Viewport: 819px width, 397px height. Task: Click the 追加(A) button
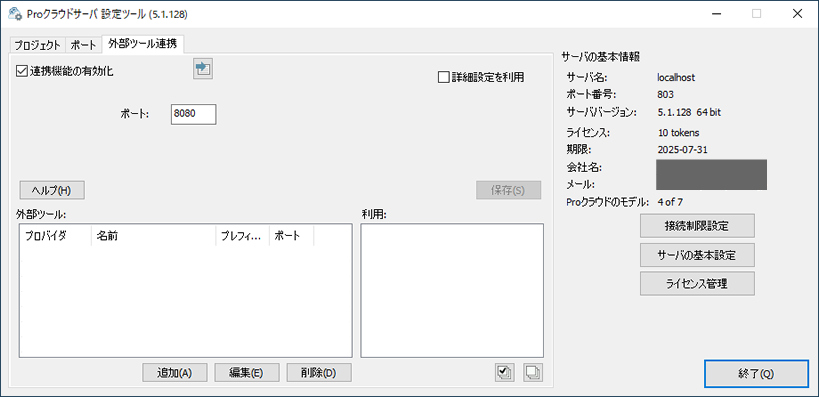pos(175,373)
